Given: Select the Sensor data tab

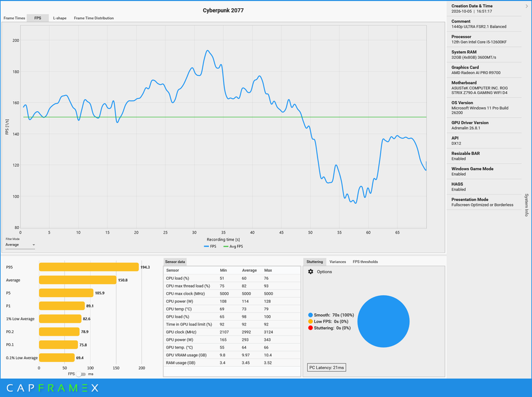Looking at the screenshot, I should (x=175, y=262).
